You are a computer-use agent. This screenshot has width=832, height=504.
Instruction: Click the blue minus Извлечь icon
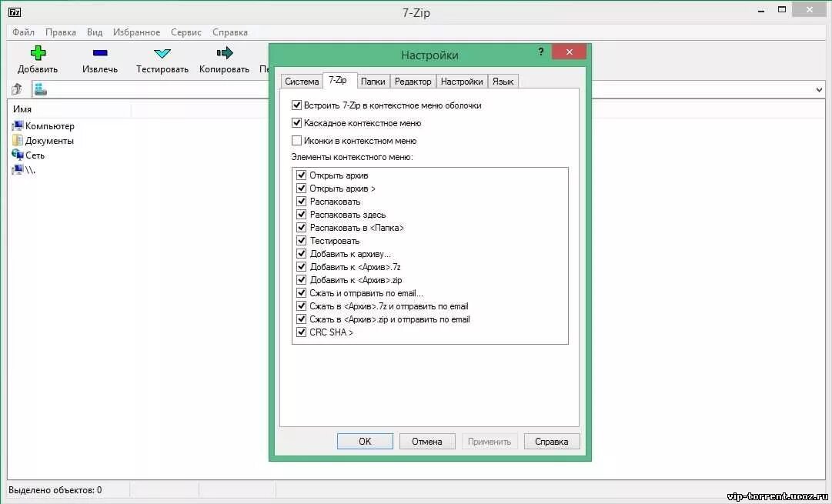(100, 52)
